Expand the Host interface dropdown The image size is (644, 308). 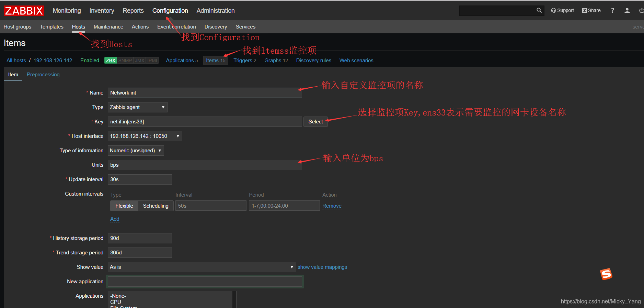(x=145, y=136)
